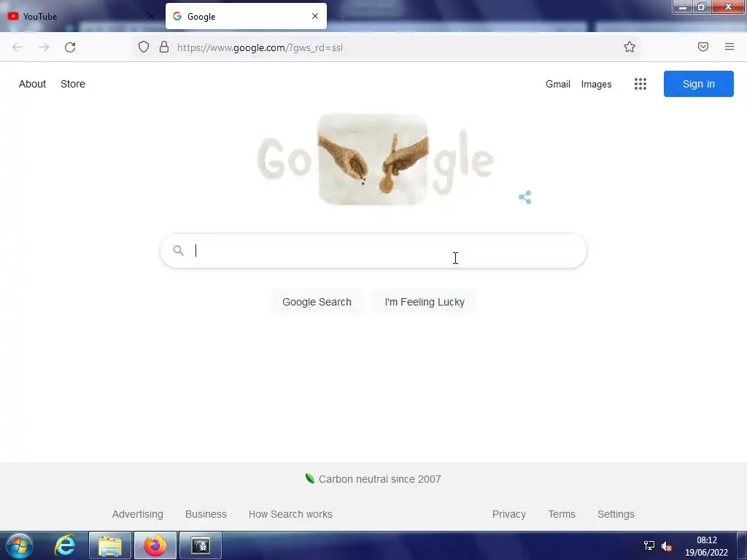Viewport: 747px width, 560px height.
Task: Open Google Images link
Action: click(597, 85)
